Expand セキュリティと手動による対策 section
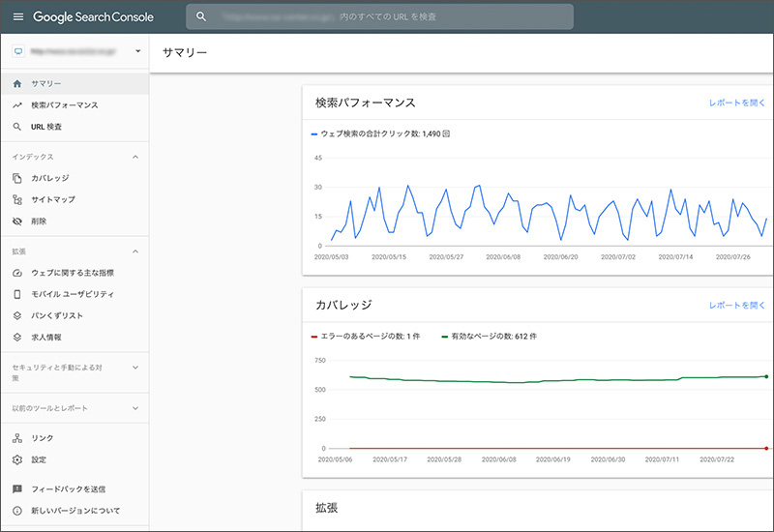This screenshot has height=532, width=774. [x=135, y=368]
